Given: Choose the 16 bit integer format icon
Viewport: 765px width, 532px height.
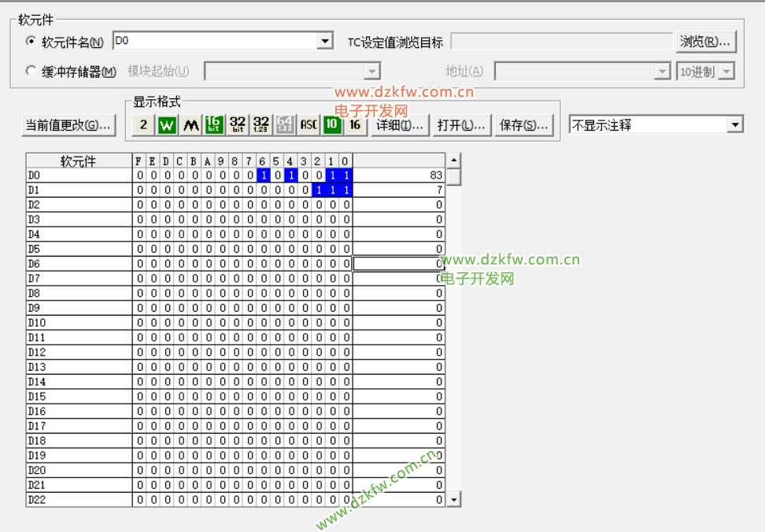Looking at the screenshot, I should (x=214, y=125).
